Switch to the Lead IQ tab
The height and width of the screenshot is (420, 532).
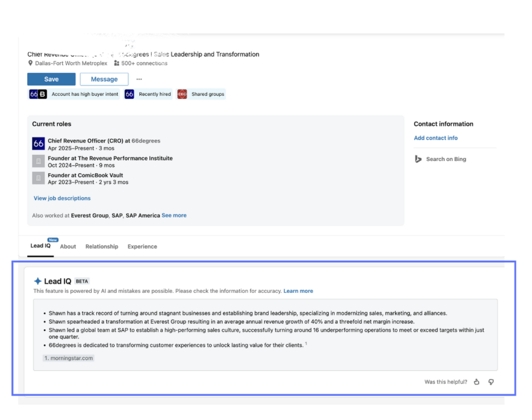point(41,246)
